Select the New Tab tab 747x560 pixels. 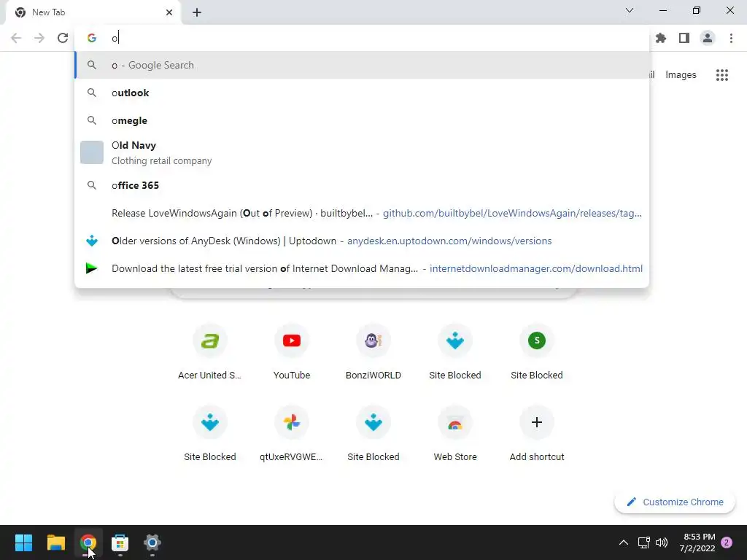(x=93, y=12)
